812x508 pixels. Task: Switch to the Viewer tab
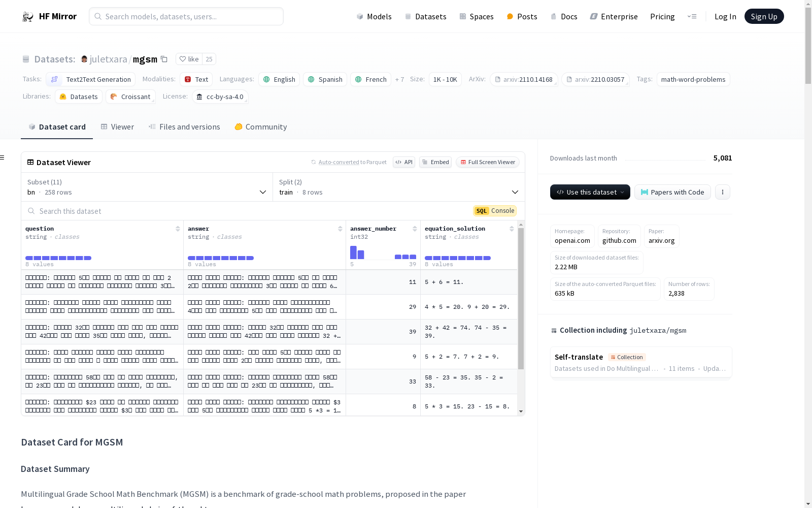117,127
